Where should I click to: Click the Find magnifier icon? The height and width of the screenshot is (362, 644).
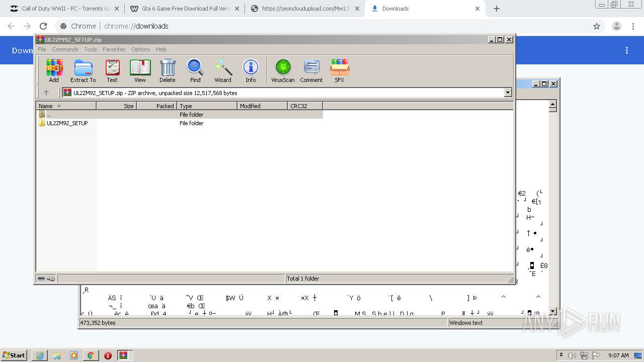(x=195, y=71)
